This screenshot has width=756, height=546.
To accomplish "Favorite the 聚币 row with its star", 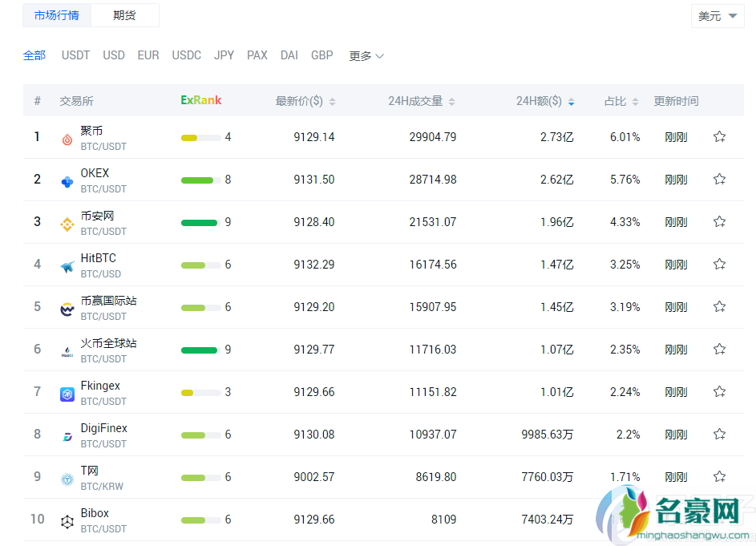I will coord(719,136).
